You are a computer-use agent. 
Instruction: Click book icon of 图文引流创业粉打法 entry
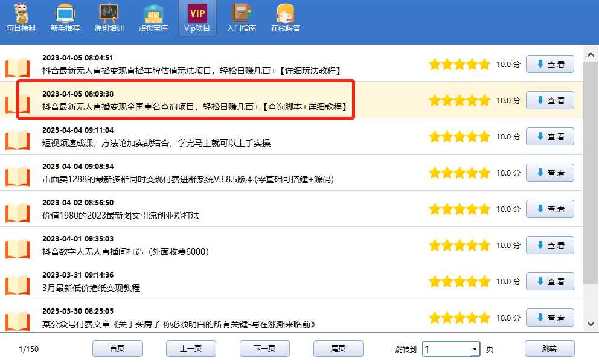click(x=17, y=212)
